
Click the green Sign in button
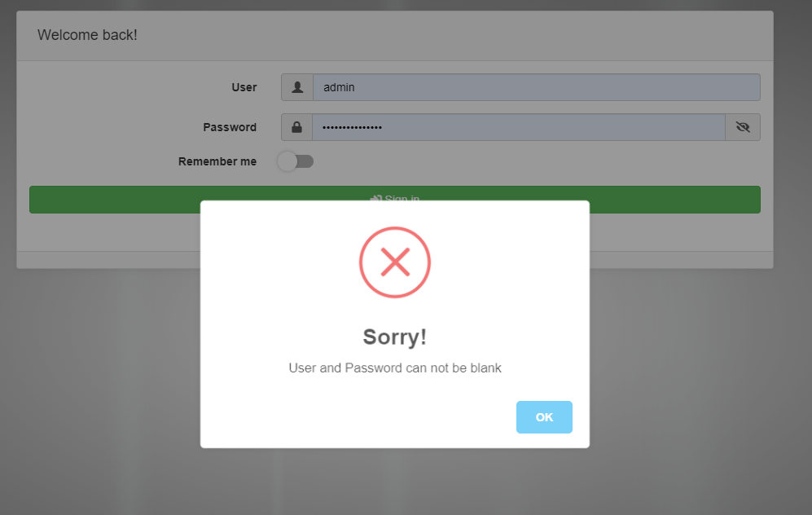[x=395, y=200]
